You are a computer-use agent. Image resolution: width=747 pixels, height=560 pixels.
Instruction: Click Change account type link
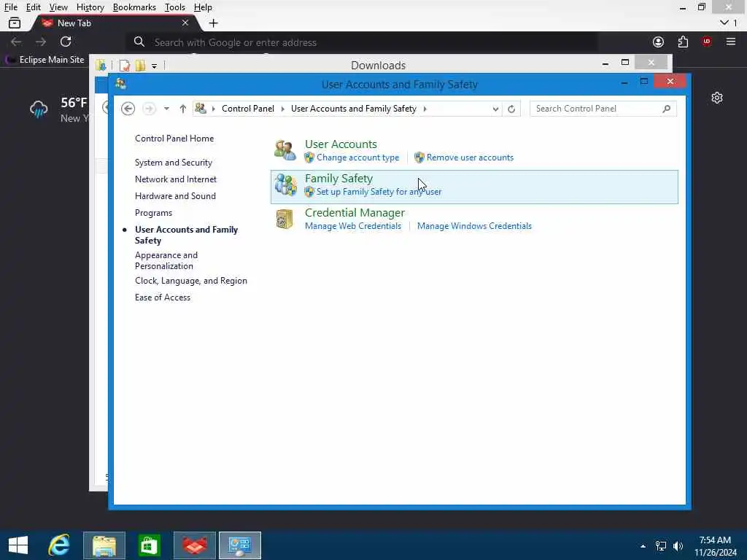coord(357,157)
